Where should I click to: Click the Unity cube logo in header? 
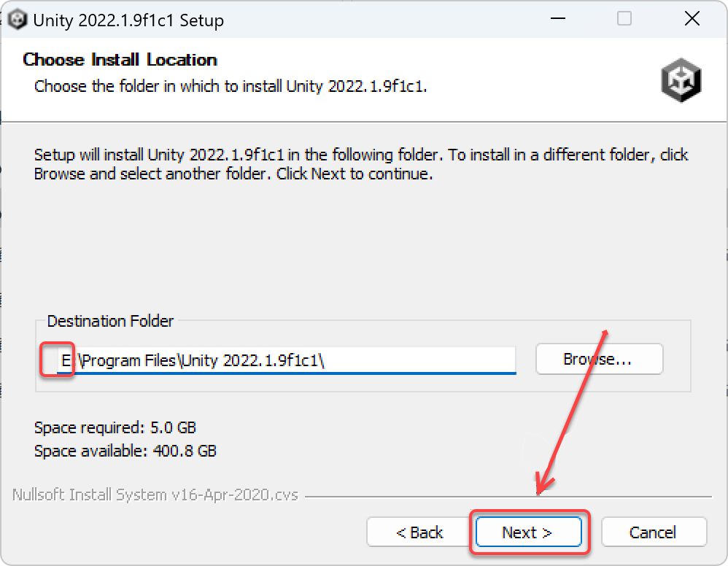pos(681,80)
